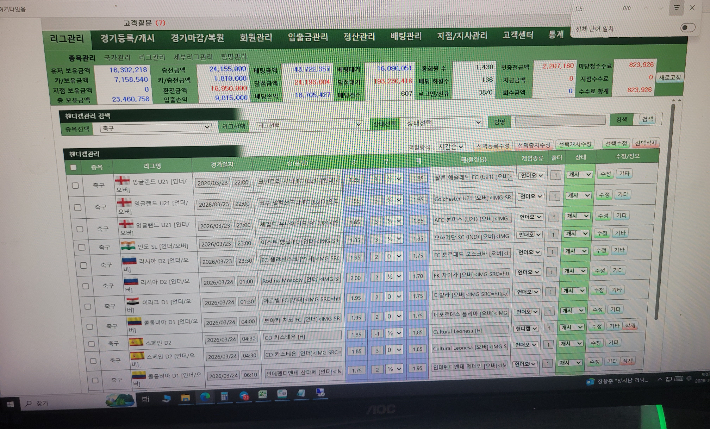Viewport: 710px width, 429px height.
Task: Open File Explorer from the taskbar
Action: pyautogui.click(x=185, y=398)
